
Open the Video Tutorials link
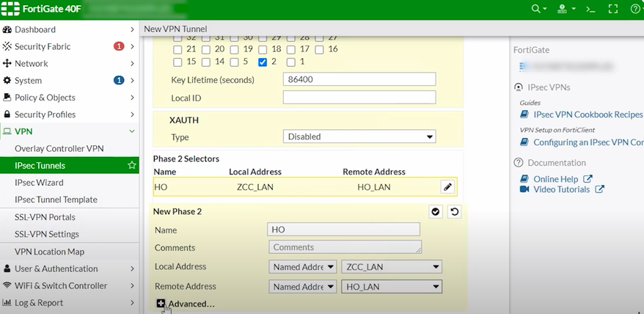561,189
